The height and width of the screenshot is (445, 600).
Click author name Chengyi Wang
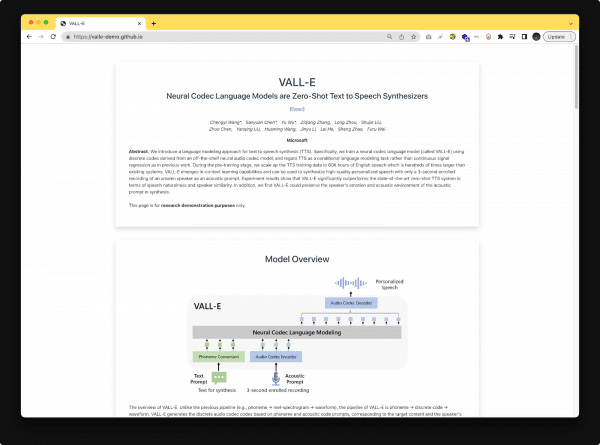point(225,122)
